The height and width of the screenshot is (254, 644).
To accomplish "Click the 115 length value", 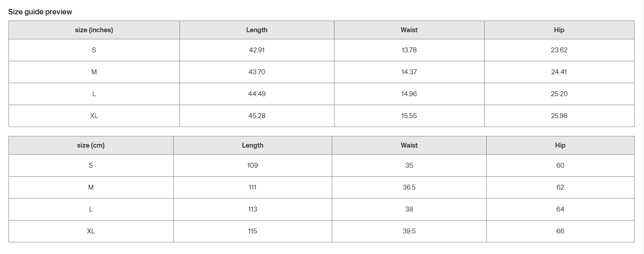I will pos(253,231).
